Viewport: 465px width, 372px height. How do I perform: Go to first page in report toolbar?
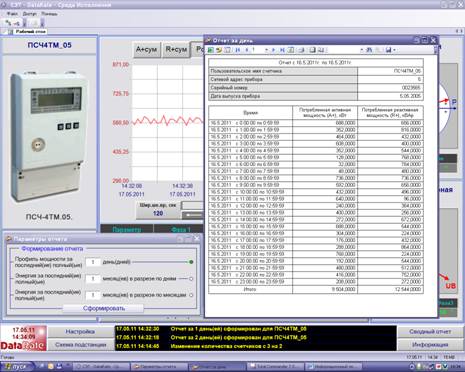(x=238, y=50)
